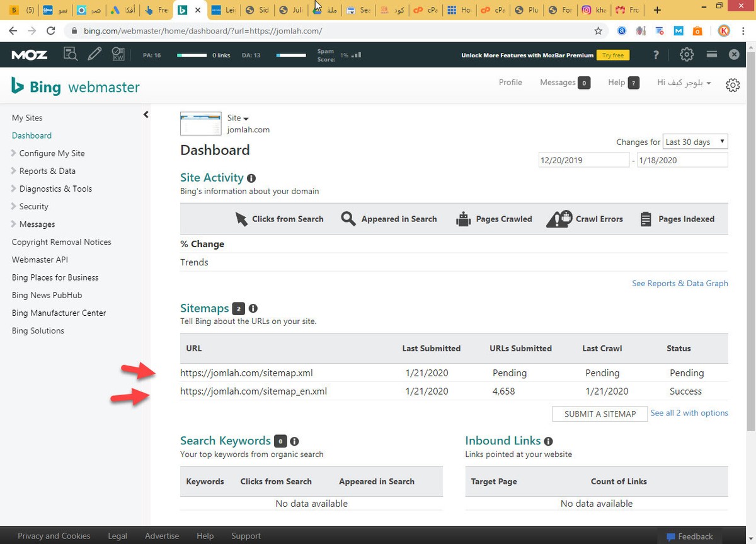Select MozBar highlight pencil icon
This screenshot has height=544, width=756.
pos(94,55)
